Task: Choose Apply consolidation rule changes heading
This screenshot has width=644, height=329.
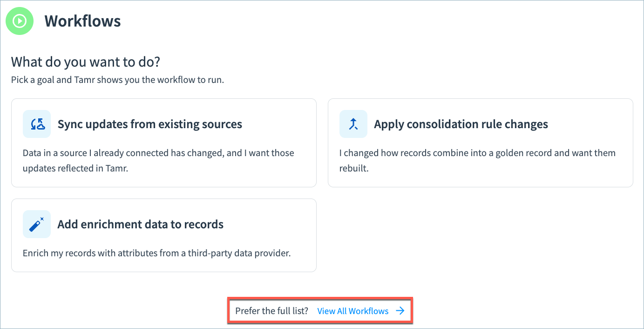Action: click(x=461, y=124)
